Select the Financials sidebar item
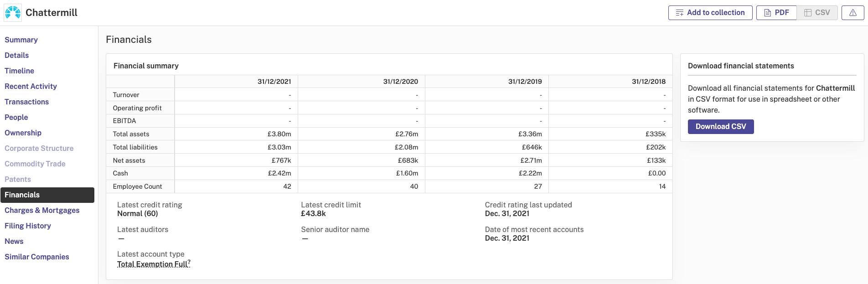The image size is (868, 284). coord(22,195)
